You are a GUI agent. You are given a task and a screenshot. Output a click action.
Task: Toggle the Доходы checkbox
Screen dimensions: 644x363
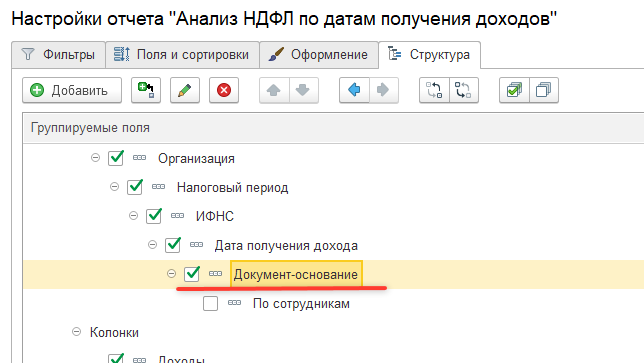coord(116,358)
